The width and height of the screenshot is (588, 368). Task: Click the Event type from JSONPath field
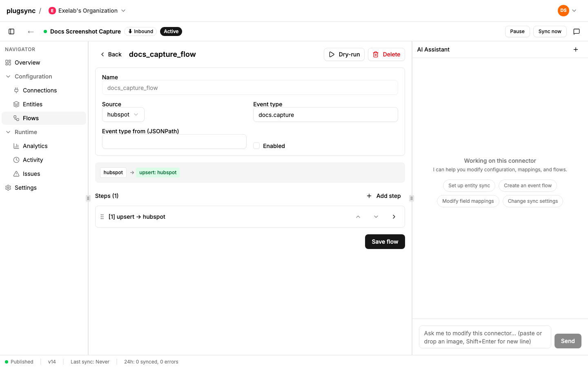coord(174,141)
